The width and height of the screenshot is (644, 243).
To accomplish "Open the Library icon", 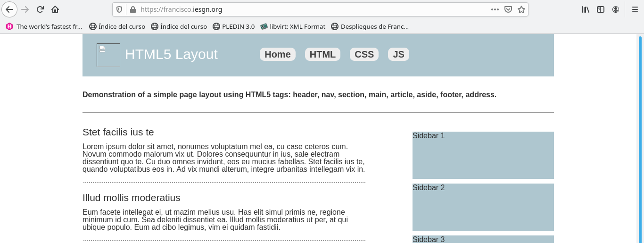I will point(586,9).
